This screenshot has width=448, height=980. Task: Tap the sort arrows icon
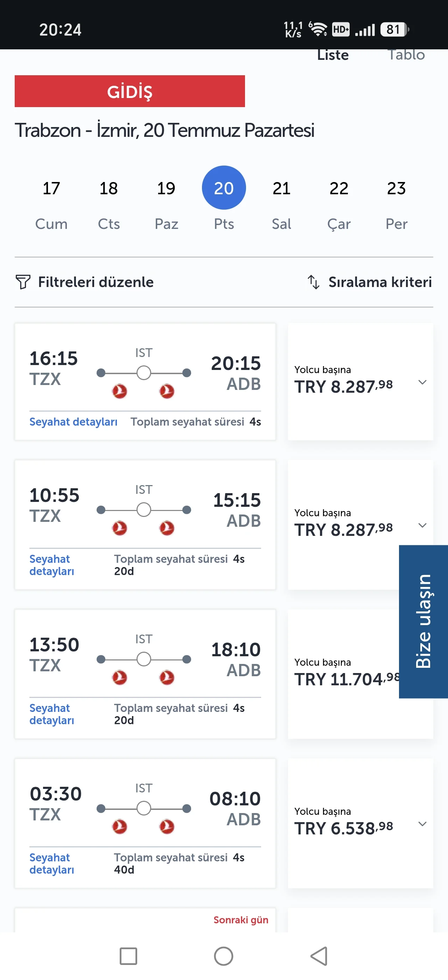coord(313,282)
